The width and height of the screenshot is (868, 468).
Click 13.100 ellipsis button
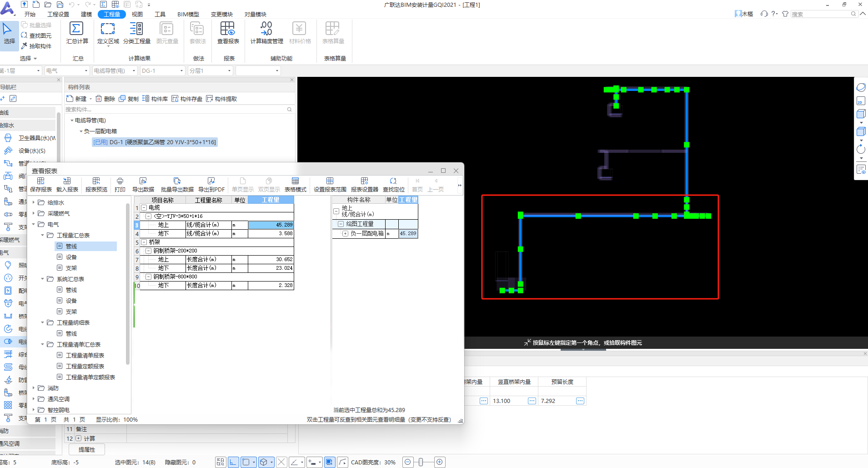coord(532,401)
